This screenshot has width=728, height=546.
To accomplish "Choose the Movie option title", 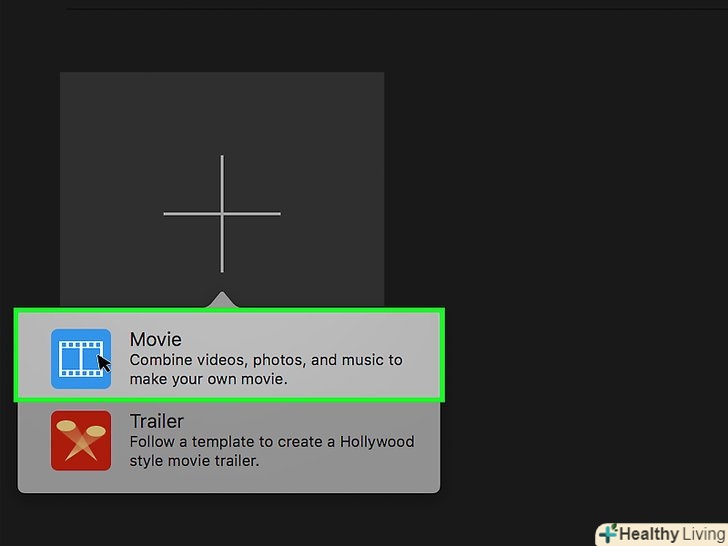I will 156,339.
